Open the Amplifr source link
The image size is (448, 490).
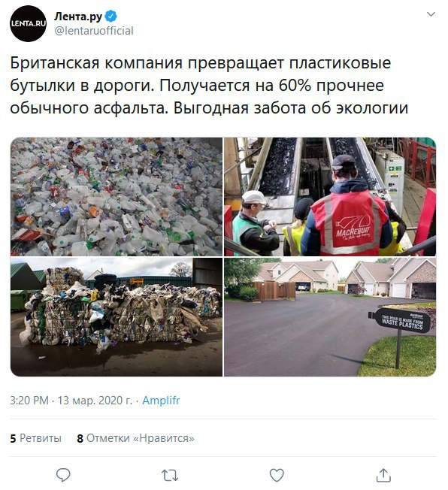(161, 401)
